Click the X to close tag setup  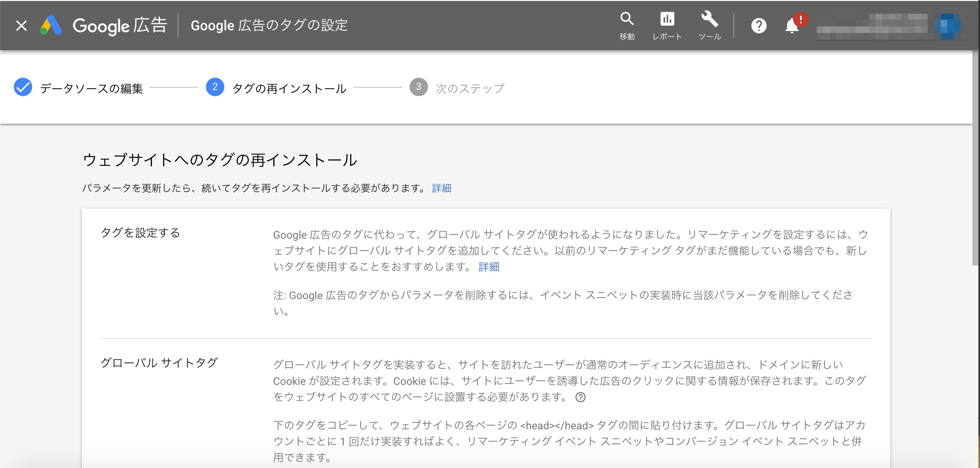click(x=21, y=26)
